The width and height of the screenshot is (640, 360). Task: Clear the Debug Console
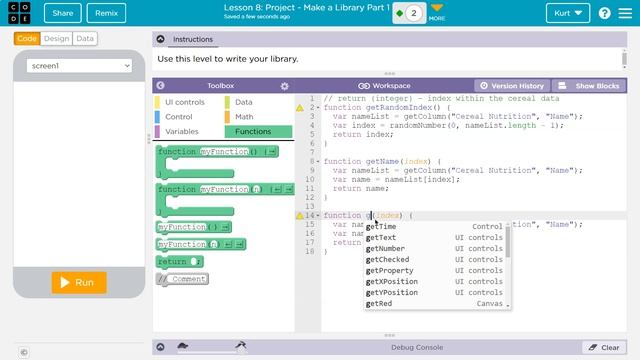pyautogui.click(x=604, y=347)
